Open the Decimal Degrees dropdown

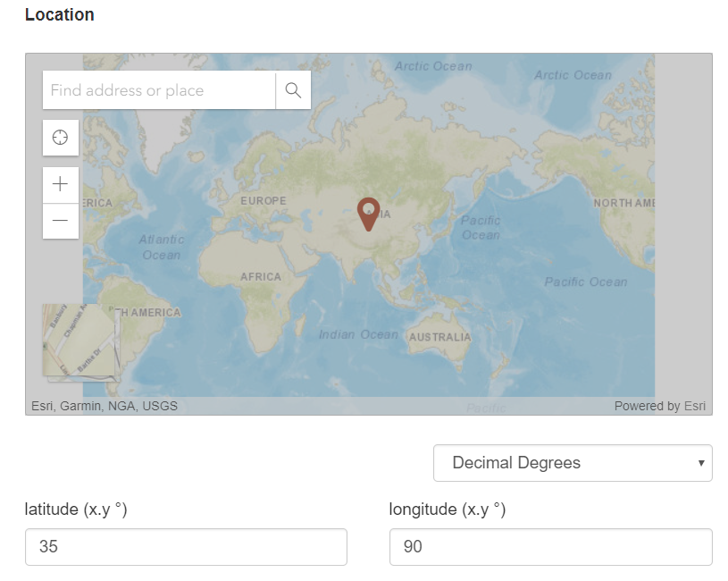point(573,463)
